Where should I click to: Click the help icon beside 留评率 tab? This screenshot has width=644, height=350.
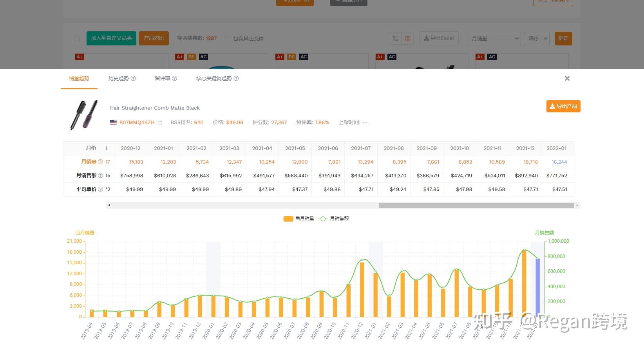click(x=175, y=78)
